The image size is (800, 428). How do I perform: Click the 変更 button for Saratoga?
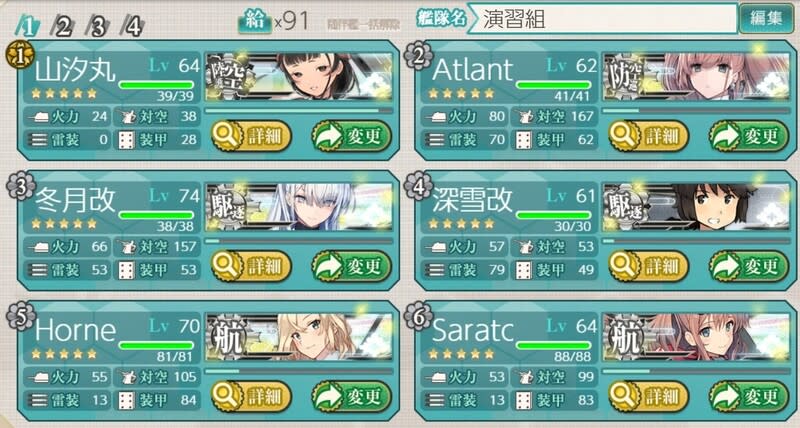(749, 396)
